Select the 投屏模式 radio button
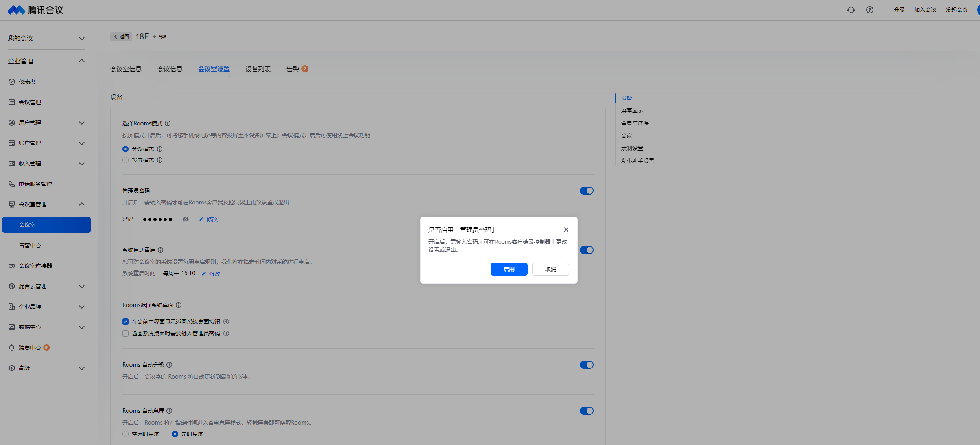This screenshot has height=445, width=980. 125,160
